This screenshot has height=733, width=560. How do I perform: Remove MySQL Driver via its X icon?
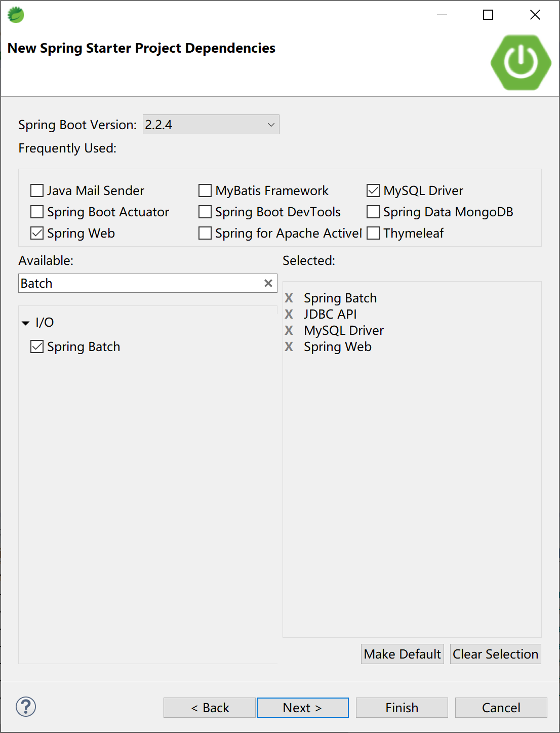pos(289,330)
